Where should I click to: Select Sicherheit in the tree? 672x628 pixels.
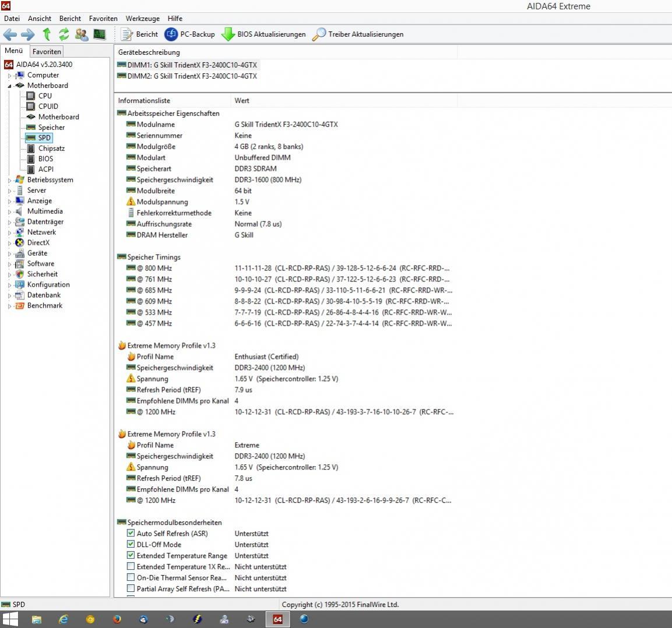43,274
